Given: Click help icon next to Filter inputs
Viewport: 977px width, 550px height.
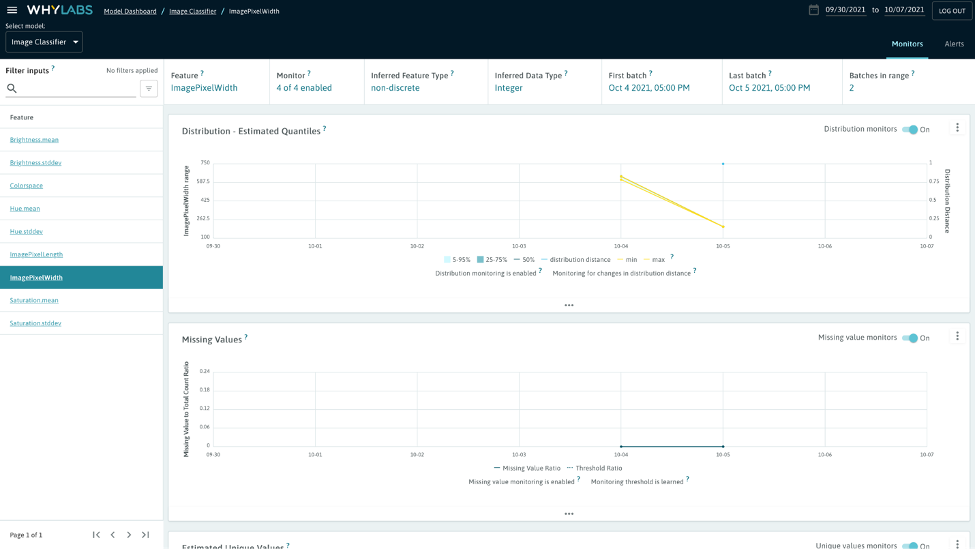Looking at the screenshot, I should (53, 68).
